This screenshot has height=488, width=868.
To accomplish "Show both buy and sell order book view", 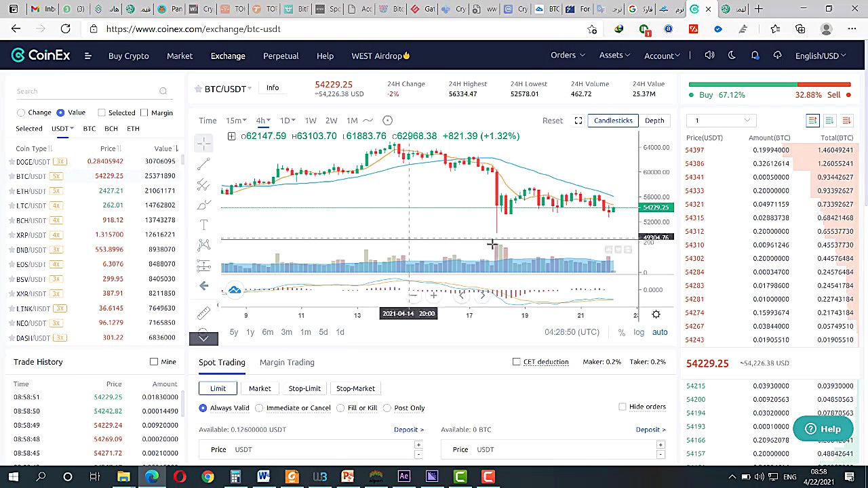I will [812, 121].
